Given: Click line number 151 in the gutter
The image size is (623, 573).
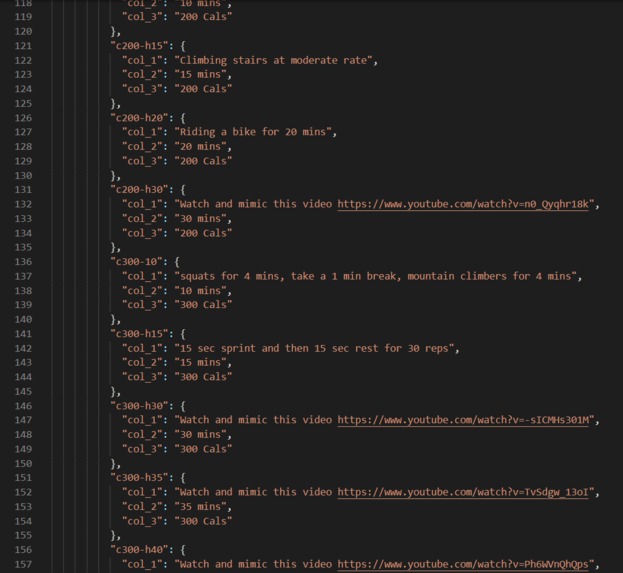Looking at the screenshot, I should (23, 478).
